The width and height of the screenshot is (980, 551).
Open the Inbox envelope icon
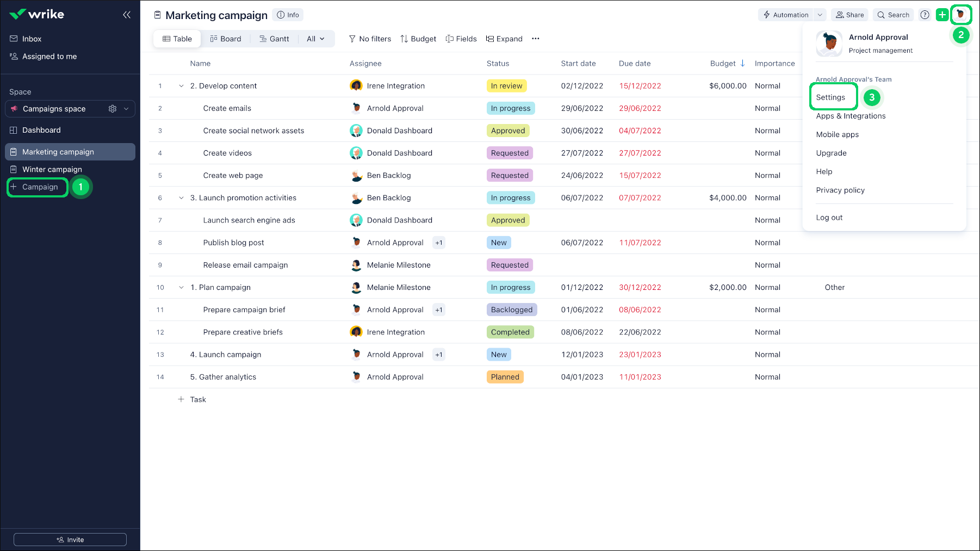(x=14, y=39)
